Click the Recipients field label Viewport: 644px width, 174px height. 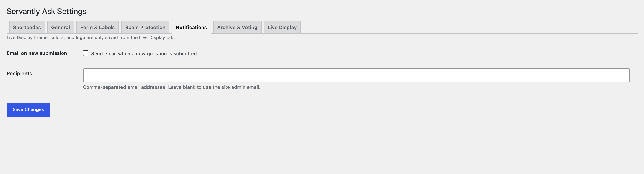(19, 73)
